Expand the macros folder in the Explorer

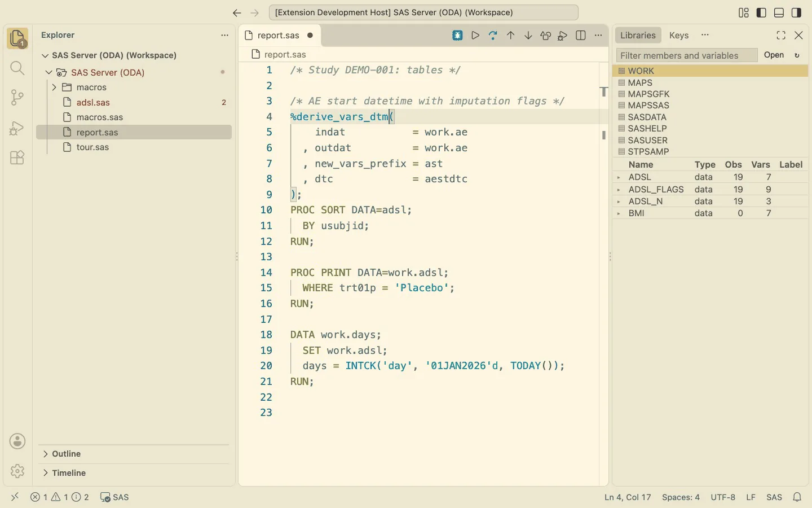pyautogui.click(x=54, y=87)
